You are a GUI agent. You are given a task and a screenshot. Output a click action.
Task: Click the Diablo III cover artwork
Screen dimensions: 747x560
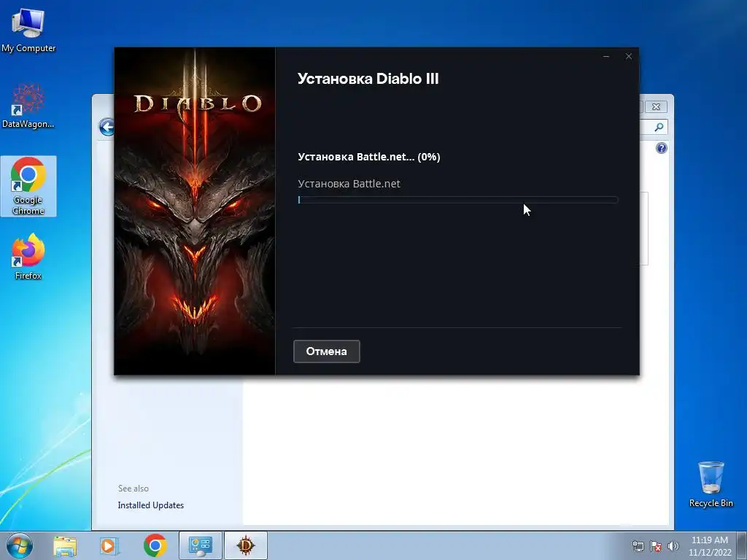pos(194,211)
